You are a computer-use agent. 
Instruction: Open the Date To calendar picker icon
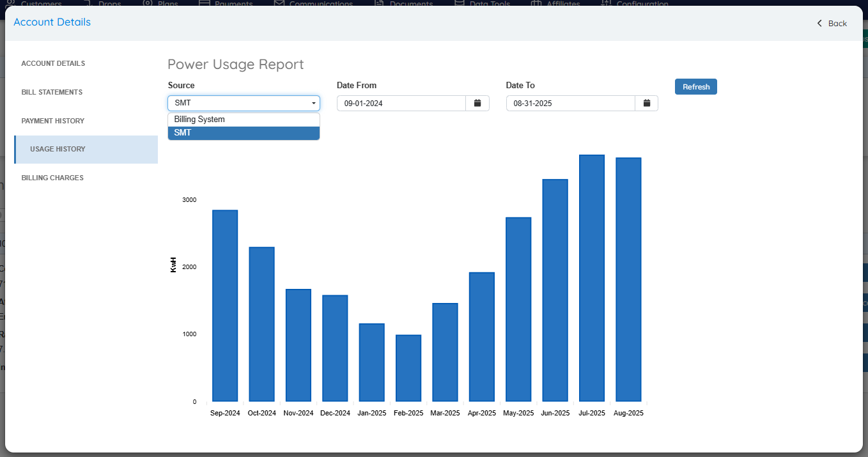point(646,103)
